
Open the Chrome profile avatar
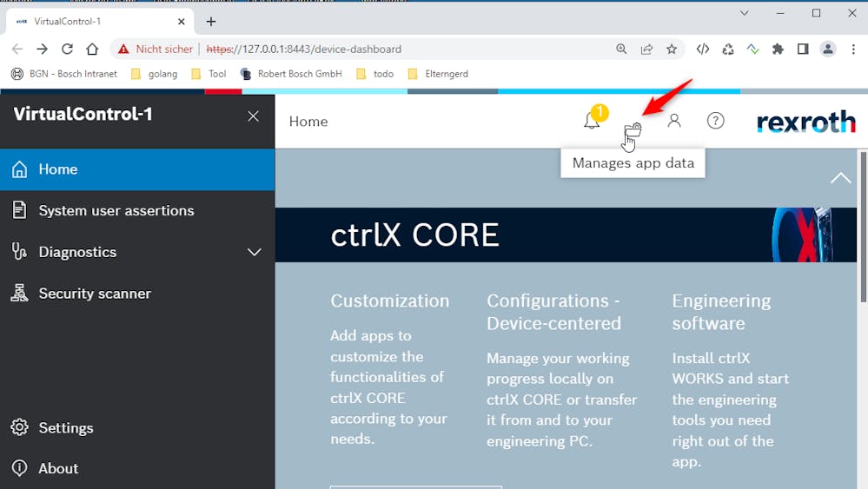click(828, 50)
